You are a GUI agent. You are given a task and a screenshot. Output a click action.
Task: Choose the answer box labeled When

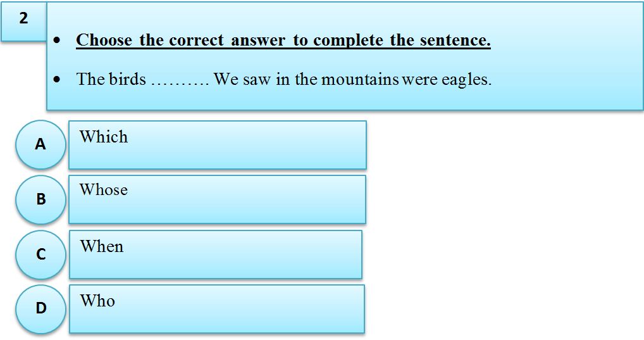tap(216, 255)
